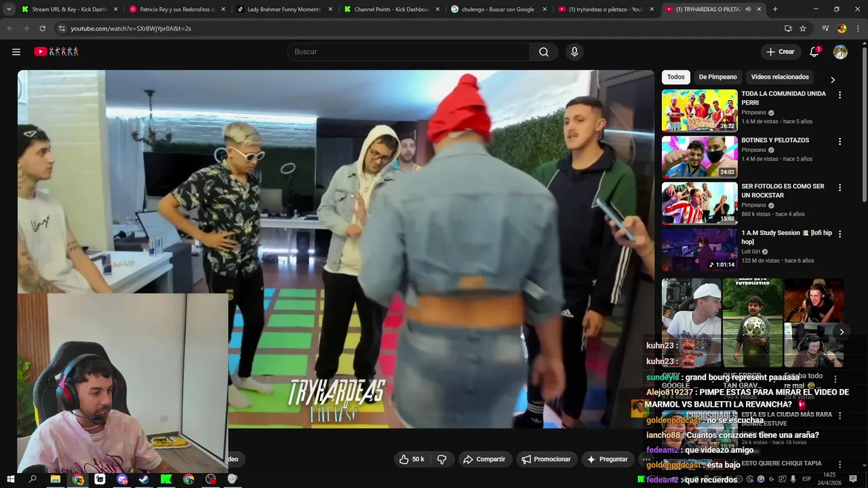Like the video with 50 k thumbs-up
The width and height of the screenshot is (868, 488).
tap(411, 459)
